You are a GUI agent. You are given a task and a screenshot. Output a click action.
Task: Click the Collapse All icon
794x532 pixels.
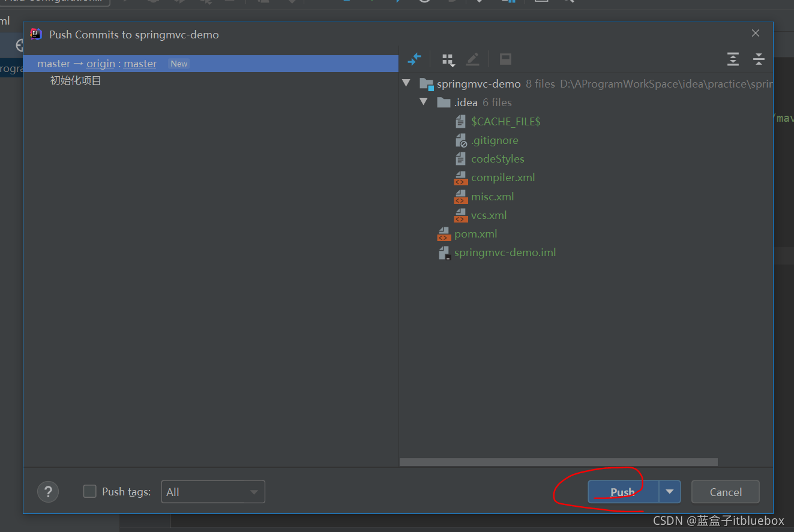(x=759, y=59)
